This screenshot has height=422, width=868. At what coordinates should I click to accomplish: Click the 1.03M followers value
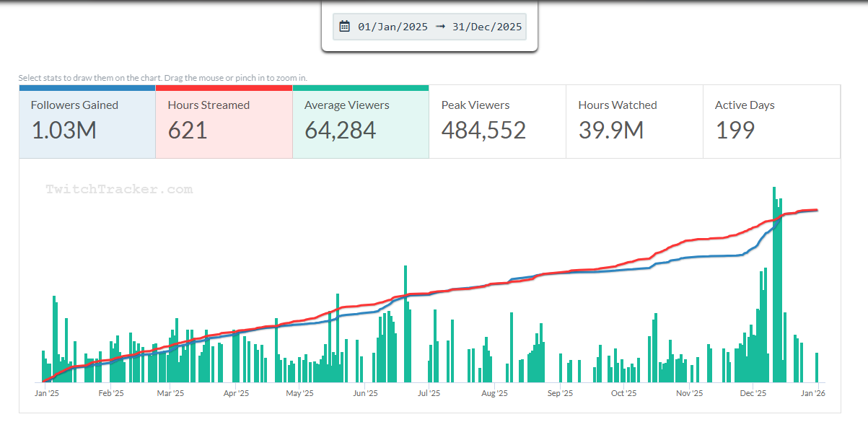[63, 131]
